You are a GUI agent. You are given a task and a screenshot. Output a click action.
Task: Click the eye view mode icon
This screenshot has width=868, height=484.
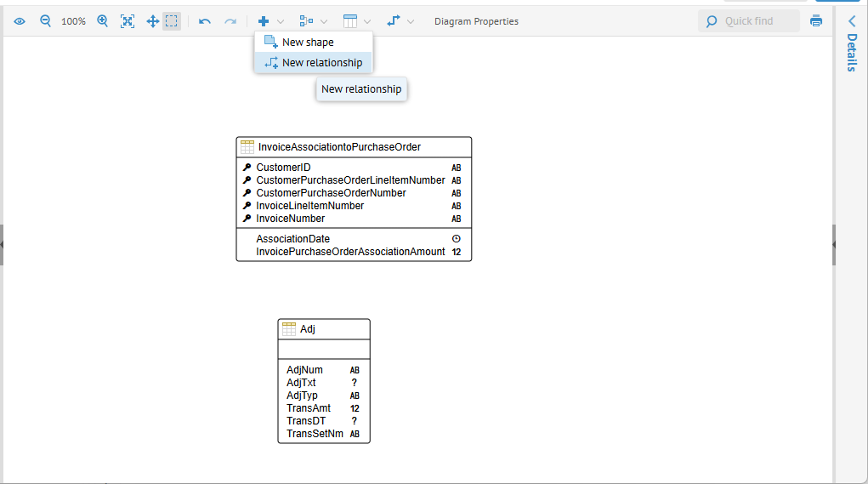[20, 21]
